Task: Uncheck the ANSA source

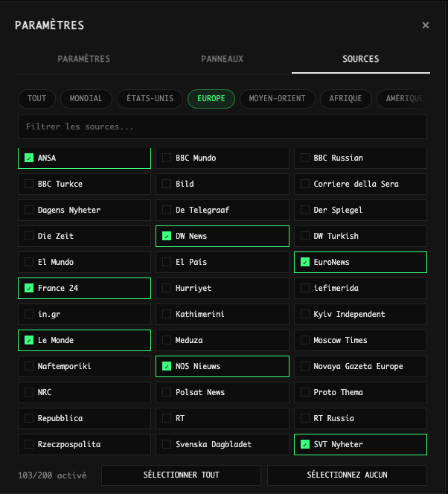Action: click(x=29, y=158)
